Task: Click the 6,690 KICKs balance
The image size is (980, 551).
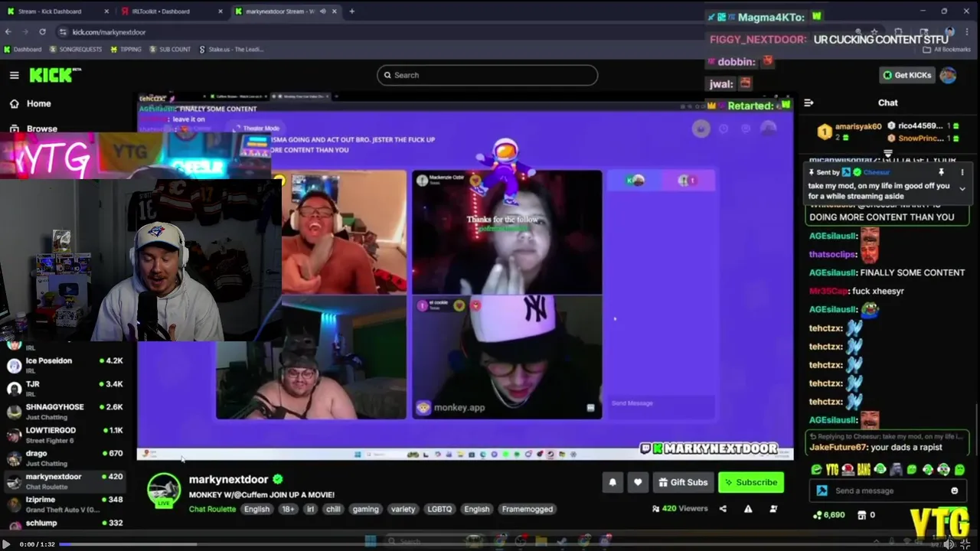Action: point(829,515)
